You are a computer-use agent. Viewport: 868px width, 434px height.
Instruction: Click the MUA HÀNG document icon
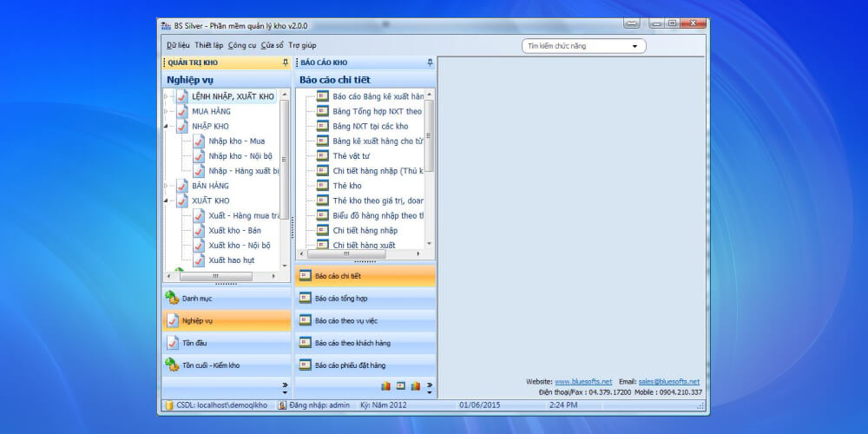coord(182,111)
